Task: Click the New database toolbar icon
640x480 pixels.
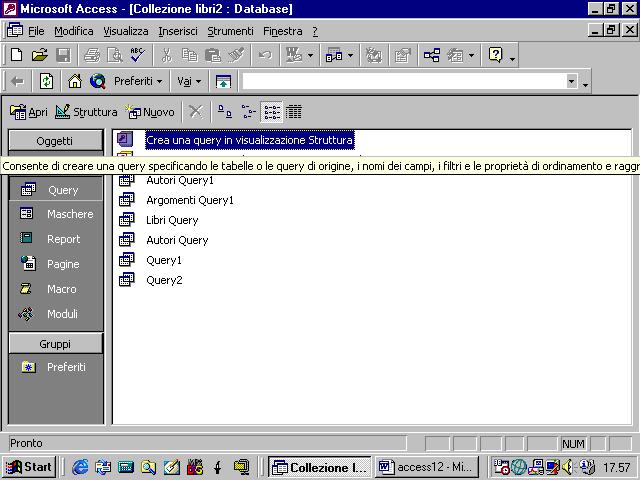Action: 17,55
